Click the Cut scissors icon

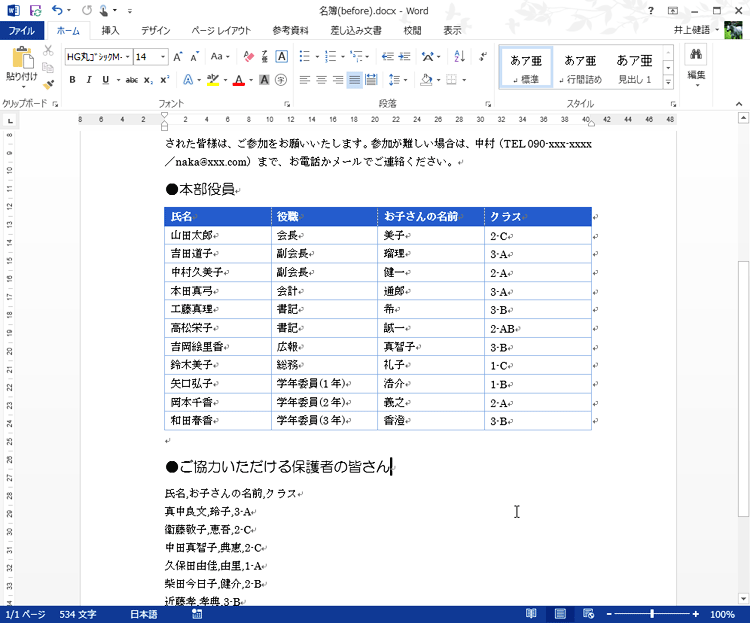pyautogui.click(x=48, y=51)
